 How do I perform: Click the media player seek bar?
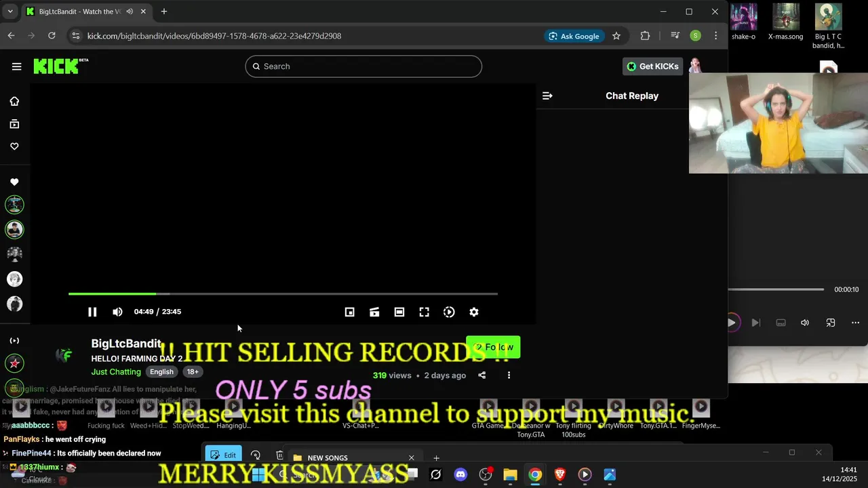pos(776,289)
